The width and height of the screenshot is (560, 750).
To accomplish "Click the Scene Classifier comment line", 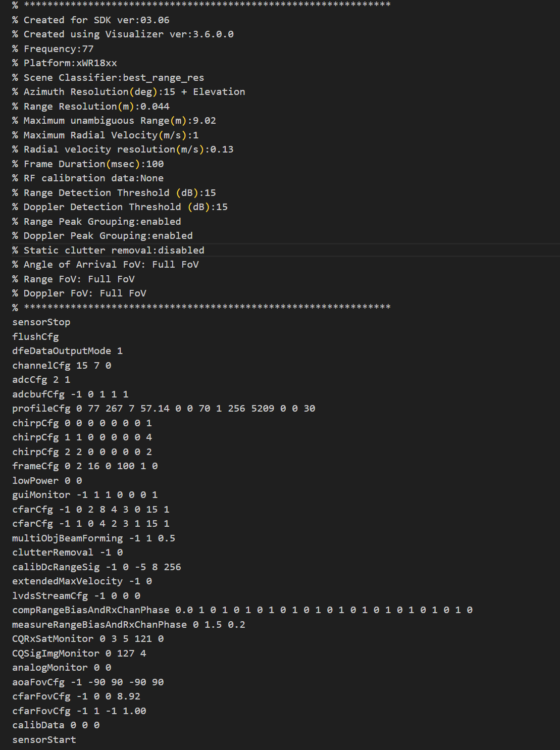I will (109, 78).
